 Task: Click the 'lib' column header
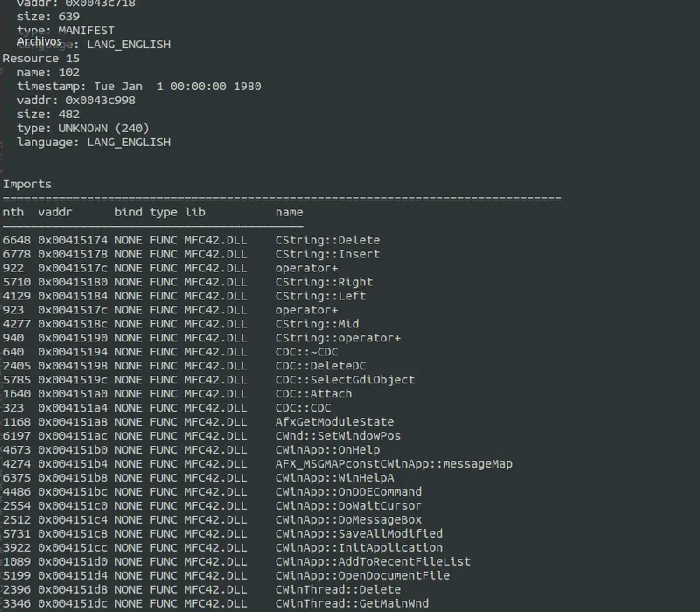click(195, 212)
